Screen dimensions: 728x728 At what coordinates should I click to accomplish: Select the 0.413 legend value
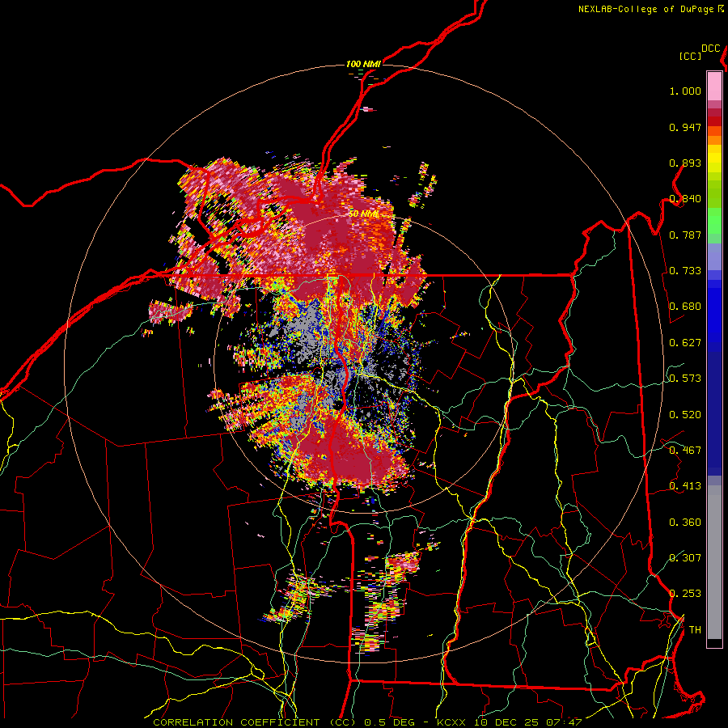[x=685, y=486]
